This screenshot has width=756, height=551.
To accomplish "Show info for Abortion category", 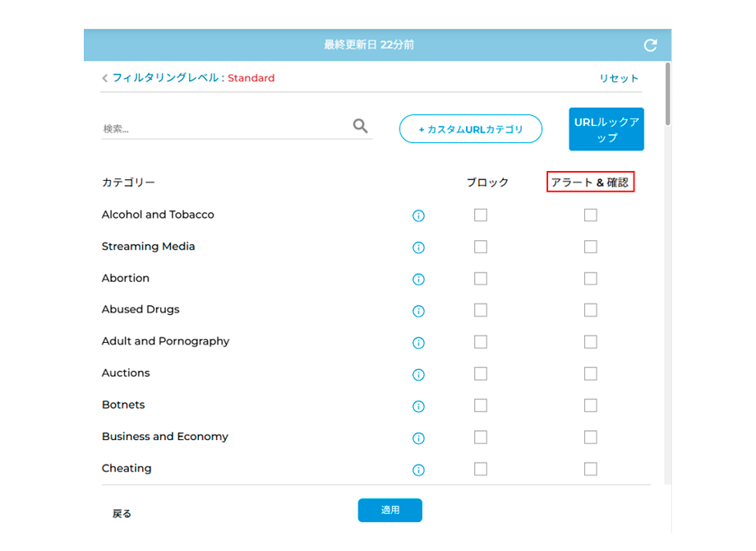I will [x=418, y=280].
